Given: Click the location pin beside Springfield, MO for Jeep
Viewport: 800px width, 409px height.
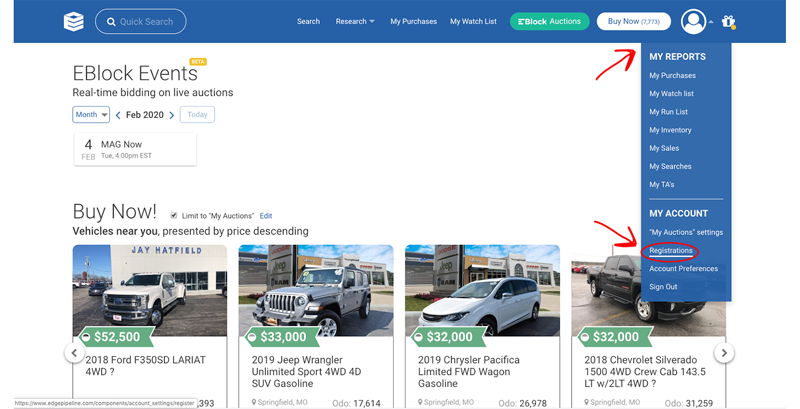Looking at the screenshot, I should coord(254,402).
